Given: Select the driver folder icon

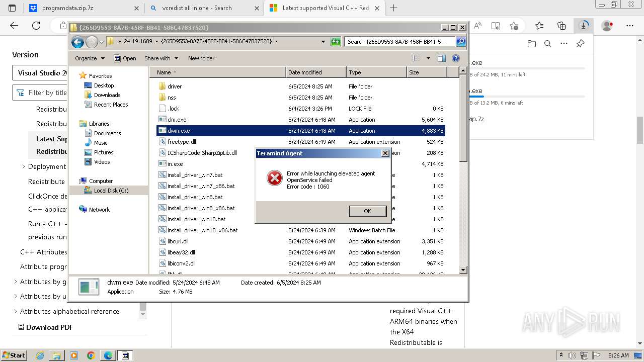Looking at the screenshot, I should (163, 86).
